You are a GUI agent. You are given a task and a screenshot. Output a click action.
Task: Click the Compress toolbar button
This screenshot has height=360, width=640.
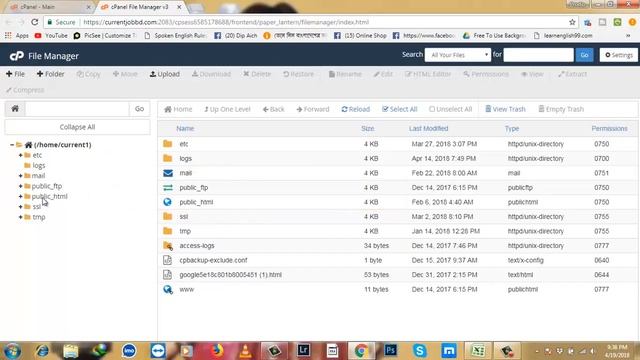point(25,90)
